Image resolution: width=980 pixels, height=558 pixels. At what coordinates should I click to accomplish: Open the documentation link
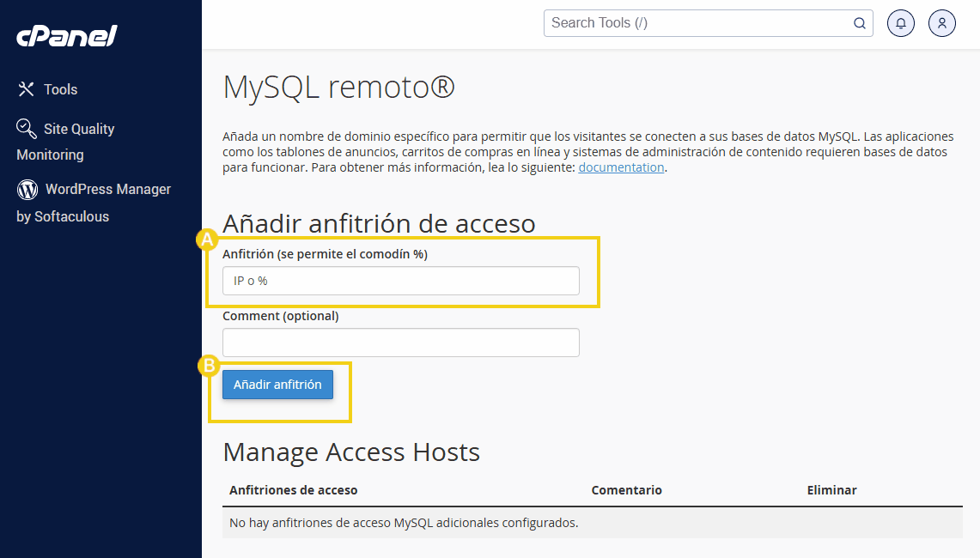(621, 167)
